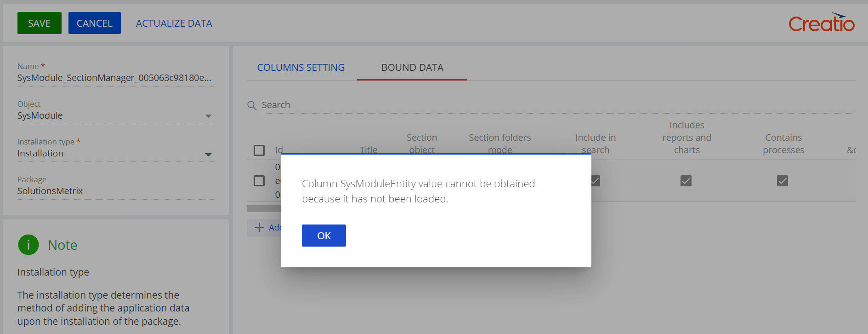Open the Installation type dropdown arrow
868x334 pixels.
coord(208,155)
